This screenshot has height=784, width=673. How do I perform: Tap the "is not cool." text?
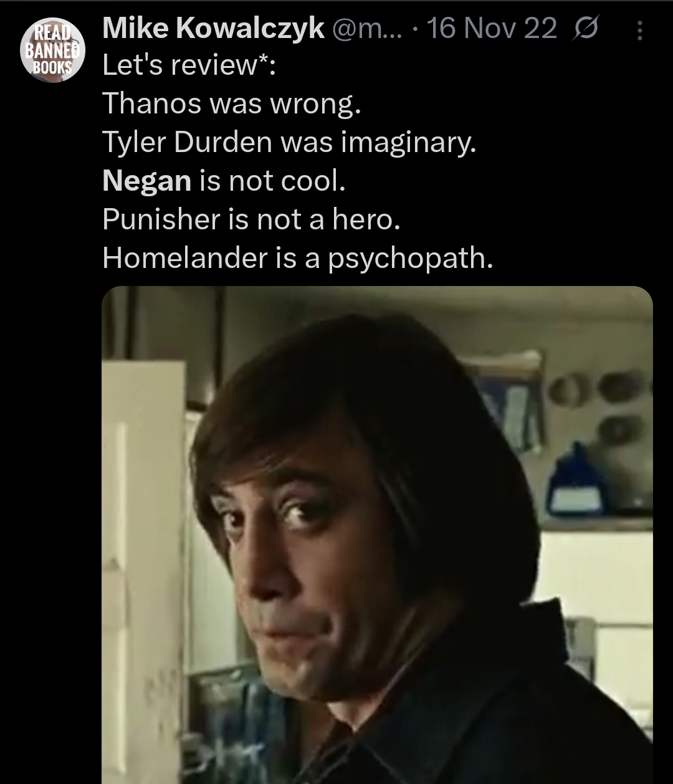(271, 181)
